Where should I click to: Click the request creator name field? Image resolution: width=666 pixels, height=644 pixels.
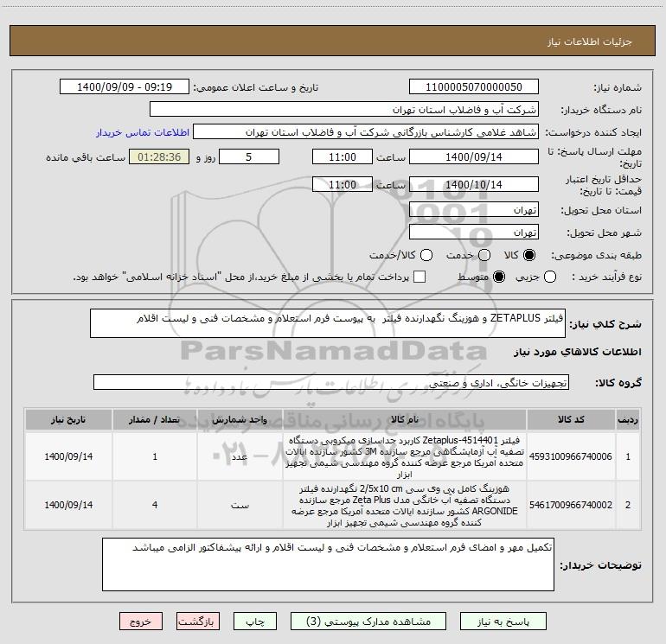pos(366,132)
